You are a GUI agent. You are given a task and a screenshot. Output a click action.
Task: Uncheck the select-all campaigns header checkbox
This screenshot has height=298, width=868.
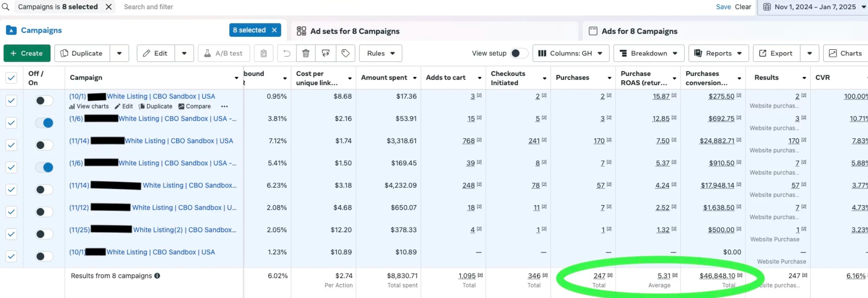(11, 78)
